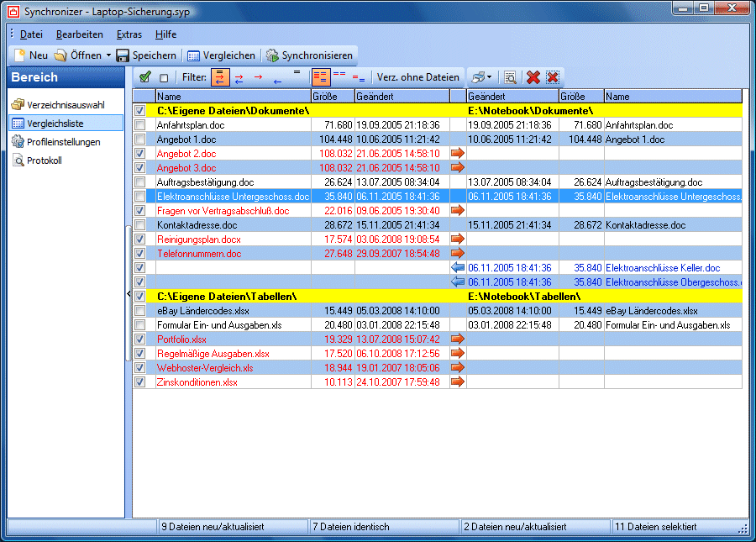The width and height of the screenshot is (756, 542).
Task: Click the red double-equals filter icon
Action: pos(339,74)
